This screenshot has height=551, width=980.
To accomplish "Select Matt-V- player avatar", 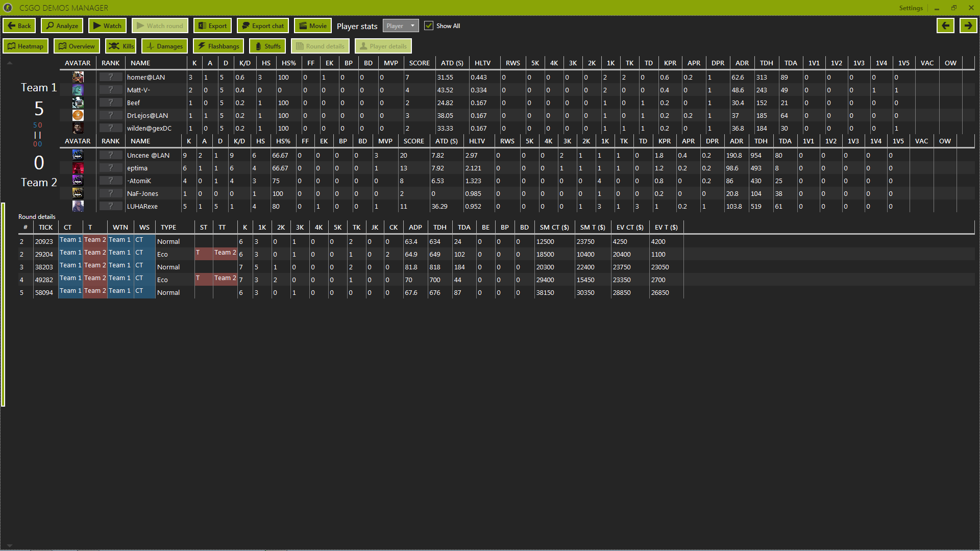I will pyautogui.click(x=78, y=90).
